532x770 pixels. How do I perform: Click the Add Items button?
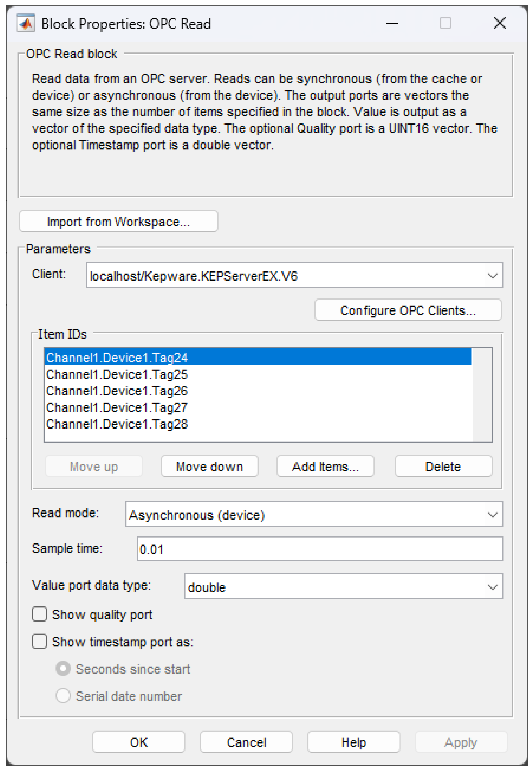pyautogui.click(x=325, y=466)
